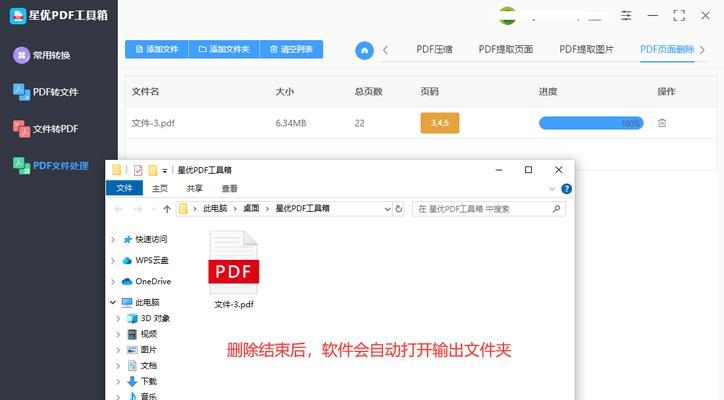Screen dimensions: 724x400
Task: Click the 添加文件夹 button
Action: (224, 49)
